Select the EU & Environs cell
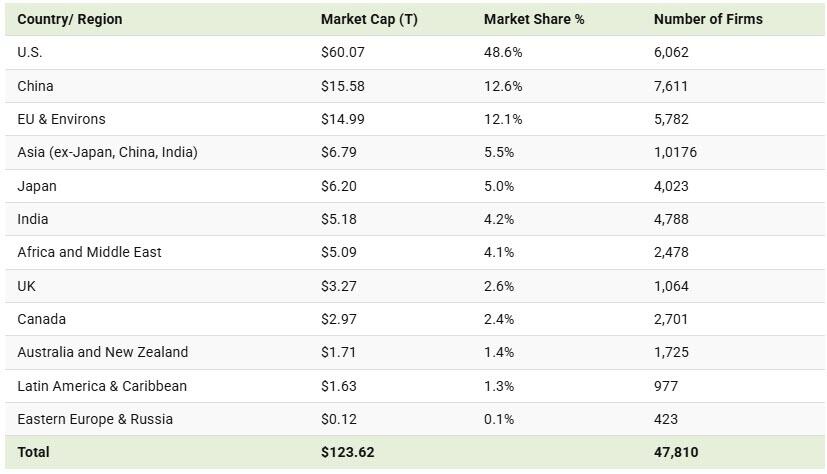The width and height of the screenshot is (827, 474). 61,119
